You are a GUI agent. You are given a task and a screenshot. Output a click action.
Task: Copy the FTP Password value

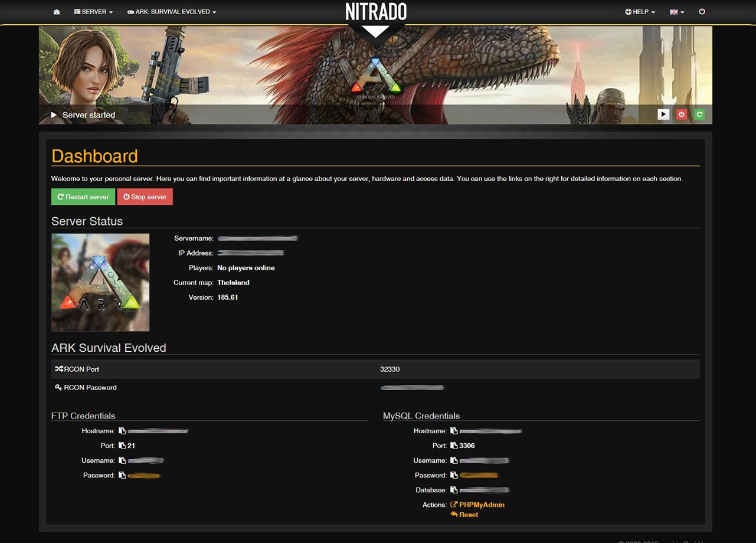coord(122,476)
